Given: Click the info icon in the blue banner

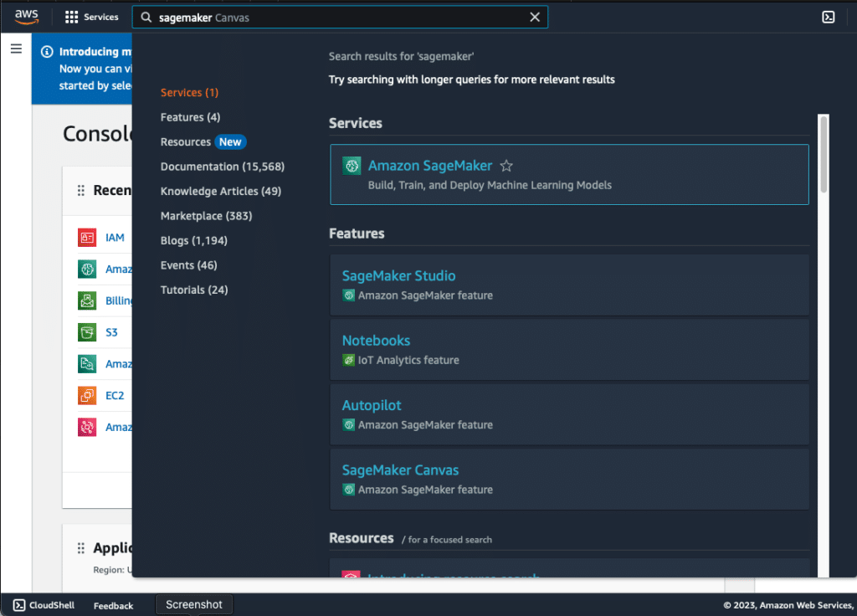Looking at the screenshot, I should click(48, 52).
